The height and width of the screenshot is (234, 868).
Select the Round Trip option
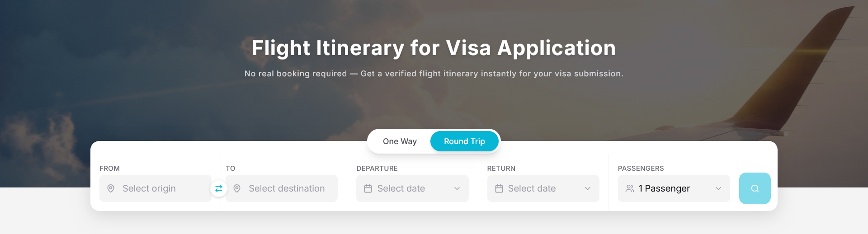pos(464,141)
